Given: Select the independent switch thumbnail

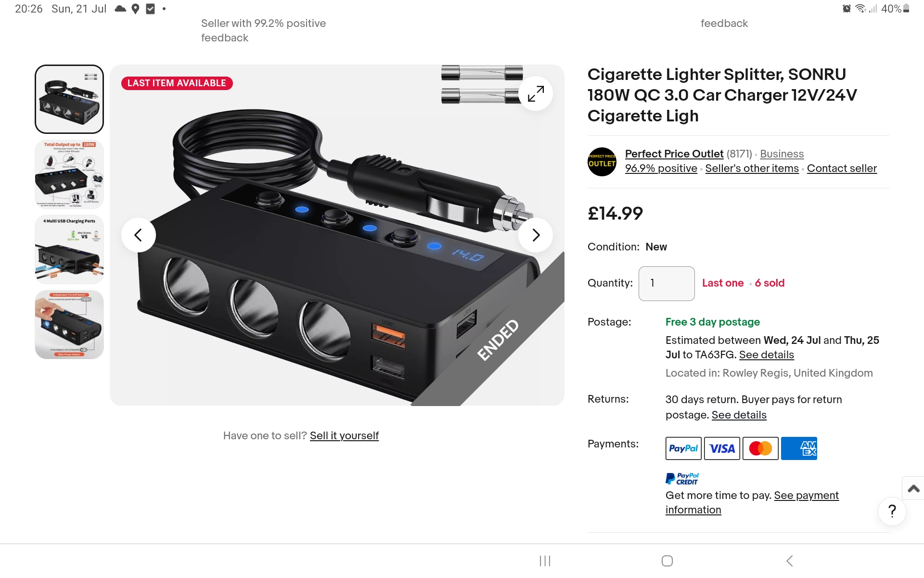Looking at the screenshot, I should (69, 325).
